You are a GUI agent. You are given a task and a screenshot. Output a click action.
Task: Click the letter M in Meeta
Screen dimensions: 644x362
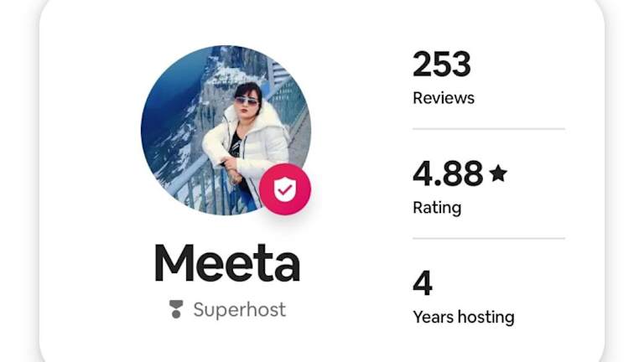[176, 263]
